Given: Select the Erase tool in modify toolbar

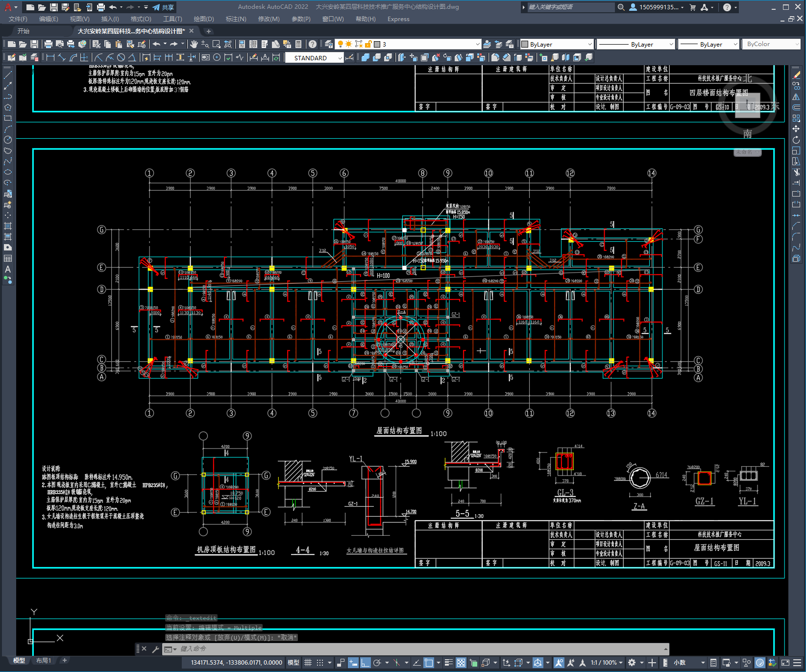Looking at the screenshot, I should (x=796, y=75).
